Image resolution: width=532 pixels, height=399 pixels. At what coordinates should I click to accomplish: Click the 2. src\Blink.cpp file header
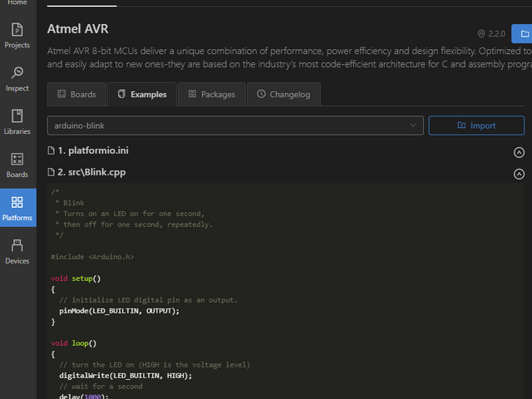click(x=91, y=173)
